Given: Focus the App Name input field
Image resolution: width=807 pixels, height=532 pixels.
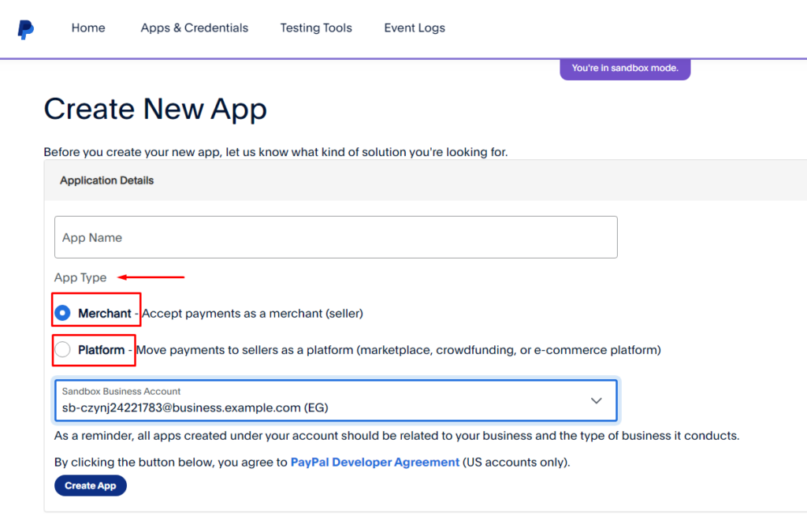Looking at the screenshot, I should coord(336,237).
